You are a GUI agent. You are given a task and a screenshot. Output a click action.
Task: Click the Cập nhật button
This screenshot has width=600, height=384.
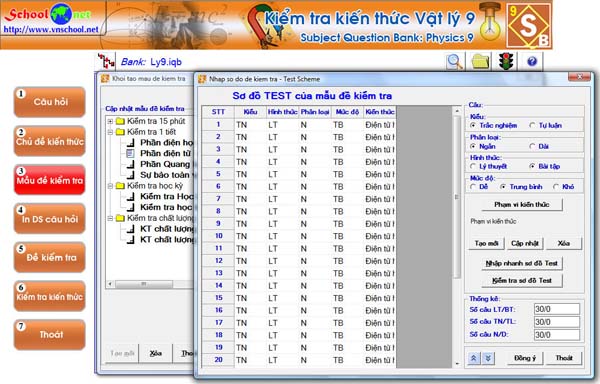pos(525,243)
